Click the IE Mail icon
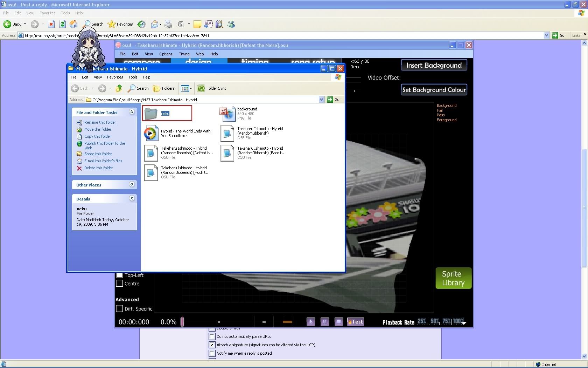This screenshot has width=588, height=368. [154, 24]
